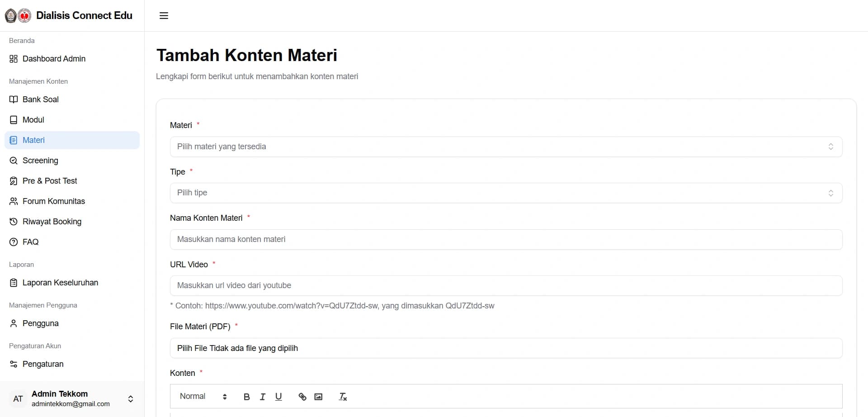Click the Screening magnifier icon

point(14,161)
